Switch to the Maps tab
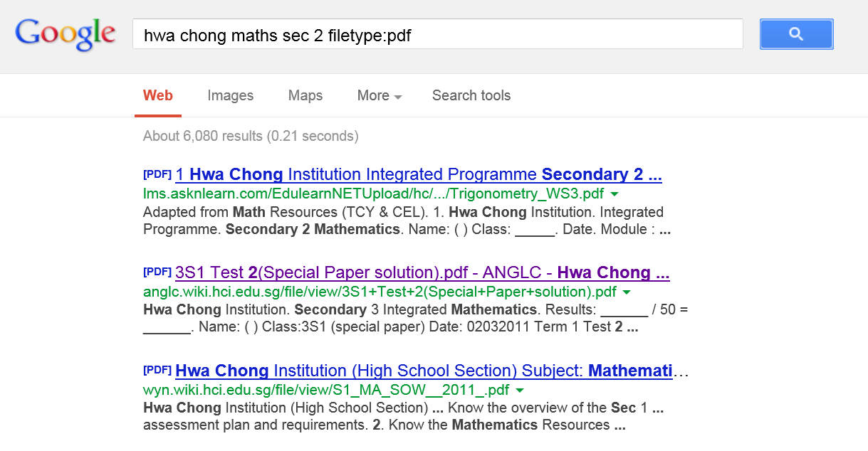This screenshot has width=868, height=451. point(305,96)
